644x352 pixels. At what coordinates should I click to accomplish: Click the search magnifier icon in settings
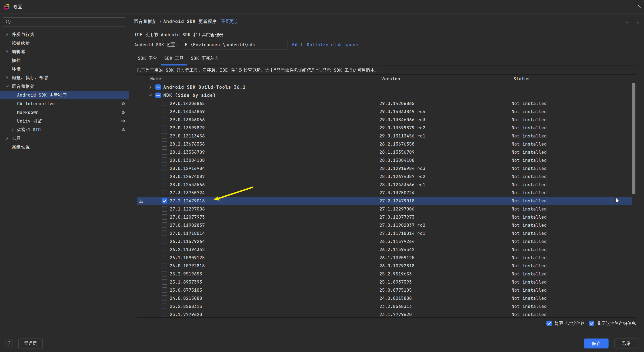[x=8, y=22]
